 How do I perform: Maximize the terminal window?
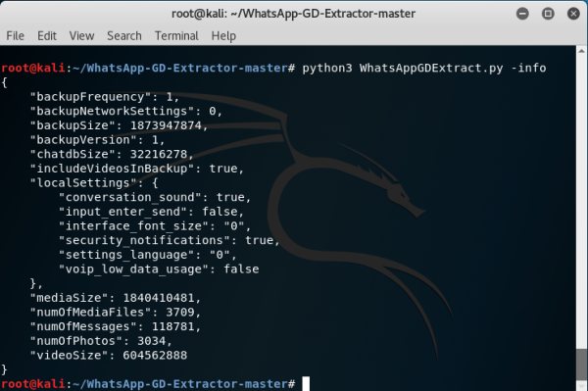coord(548,14)
